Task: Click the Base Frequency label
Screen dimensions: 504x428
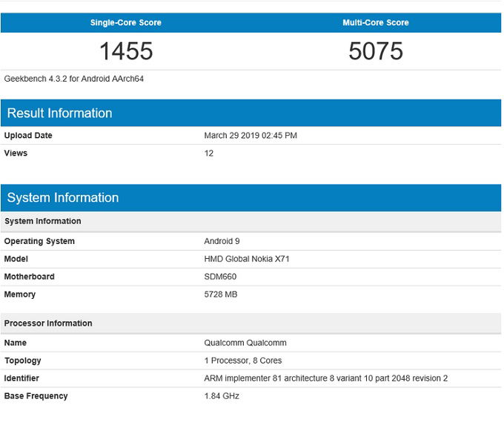Action: click(36, 396)
